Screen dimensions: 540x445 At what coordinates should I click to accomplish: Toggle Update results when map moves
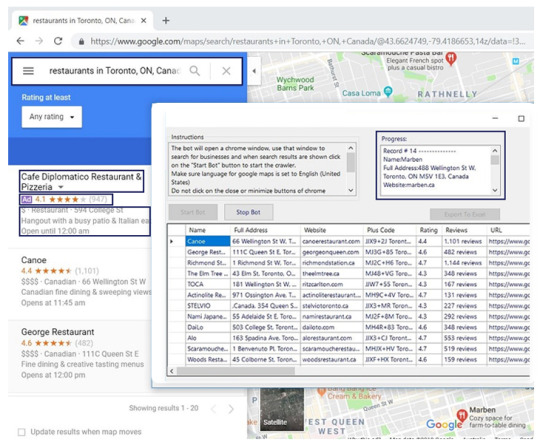(x=21, y=432)
